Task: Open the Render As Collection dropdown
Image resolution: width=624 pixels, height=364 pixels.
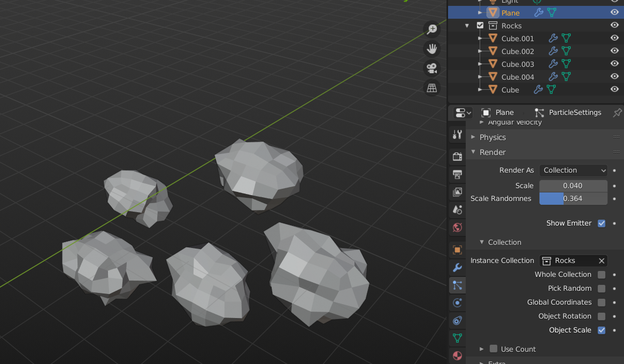Action: pyautogui.click(x=573, y=171)
